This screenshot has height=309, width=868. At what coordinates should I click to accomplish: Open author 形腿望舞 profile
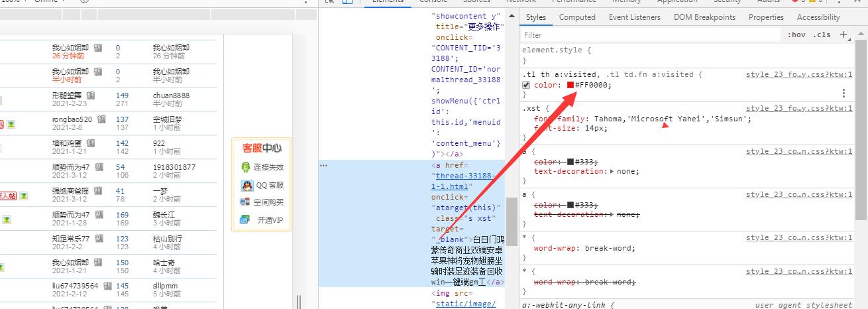point(68,95)
